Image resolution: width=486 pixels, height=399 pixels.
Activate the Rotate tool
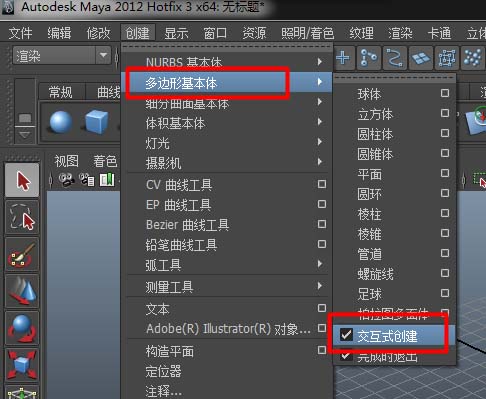pyautogui.click(x=22, y=328)
